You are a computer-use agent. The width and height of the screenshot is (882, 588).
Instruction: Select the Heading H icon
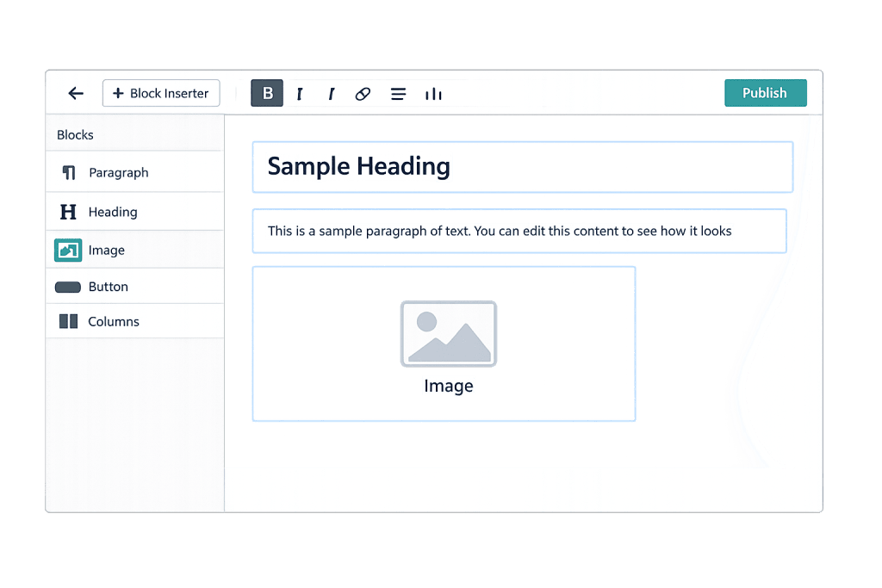click(x=68, y=212)
